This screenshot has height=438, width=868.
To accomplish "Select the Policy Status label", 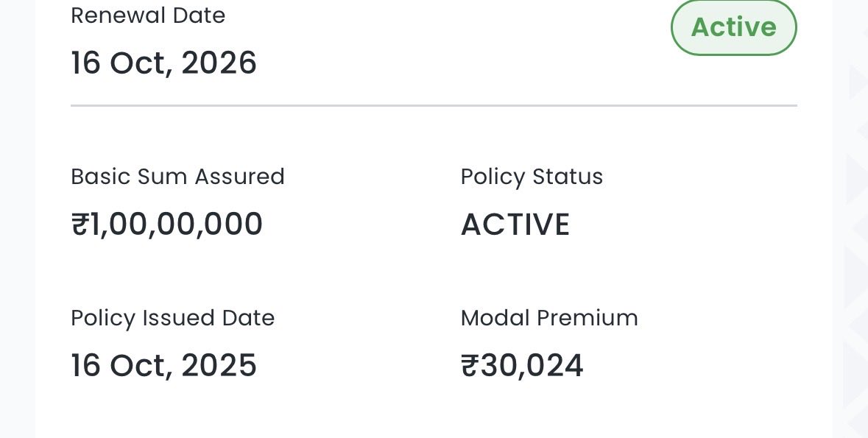I will pyautogui.click(x=532, y=177).
